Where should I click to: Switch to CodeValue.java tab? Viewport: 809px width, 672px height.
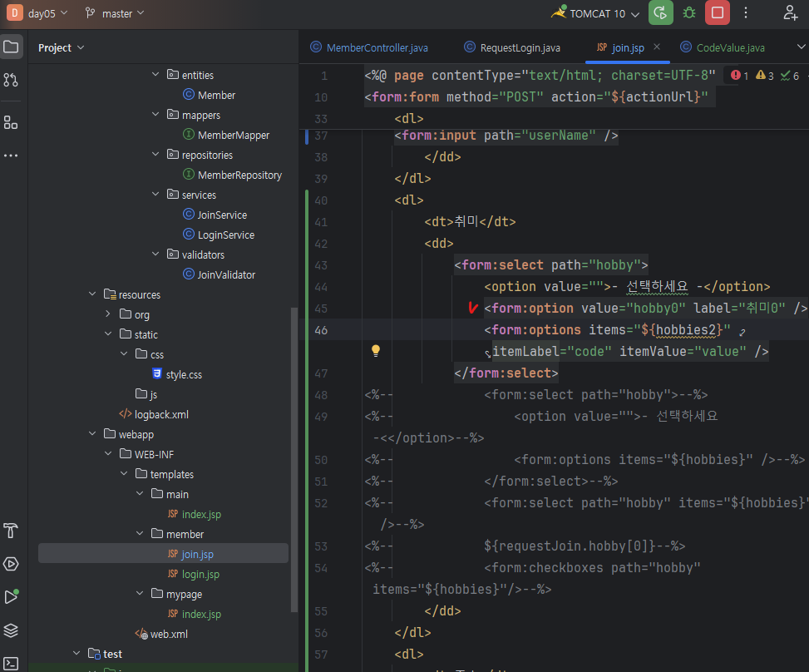tap(723, 47)
